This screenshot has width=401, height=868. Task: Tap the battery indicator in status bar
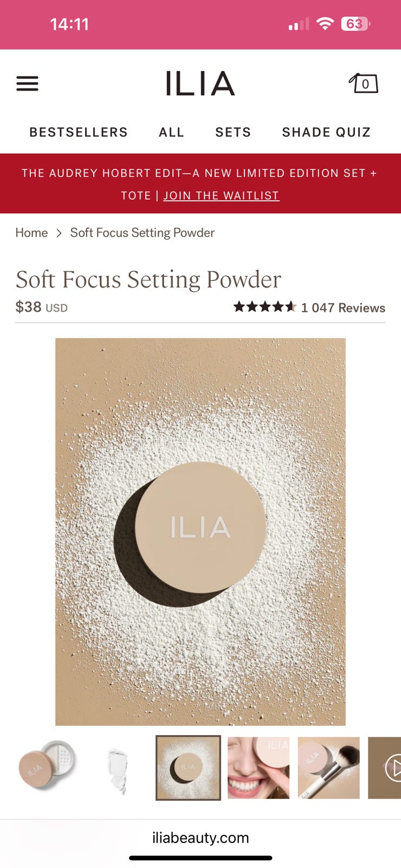point(355,24)
